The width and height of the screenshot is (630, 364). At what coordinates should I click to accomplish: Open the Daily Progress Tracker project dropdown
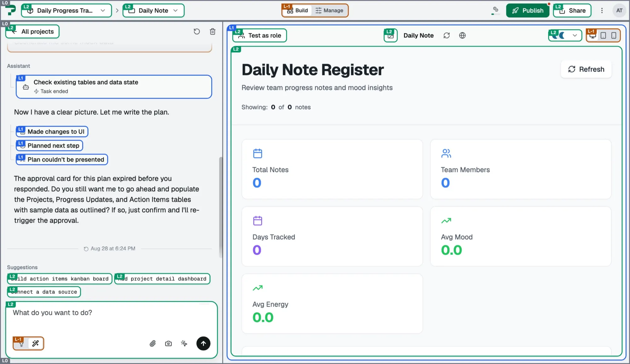[x=66, y=10]
